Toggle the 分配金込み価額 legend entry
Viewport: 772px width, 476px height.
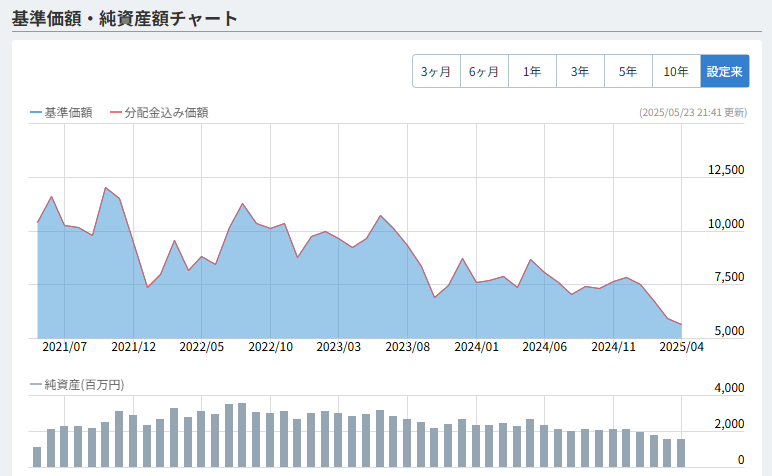[159, 113]
